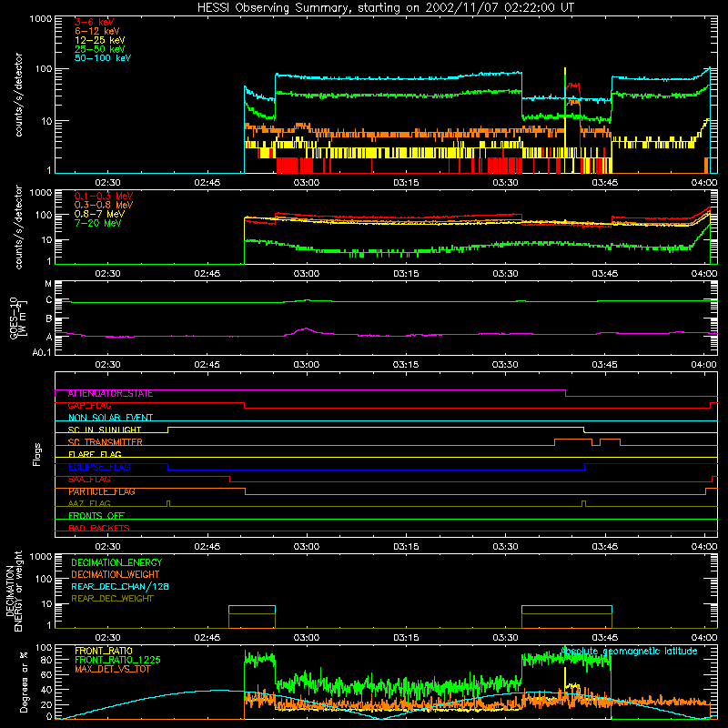The image size is (728, 728).
Task: Pick the ATTENUATOR_STATE flag label
Action: 110,394
